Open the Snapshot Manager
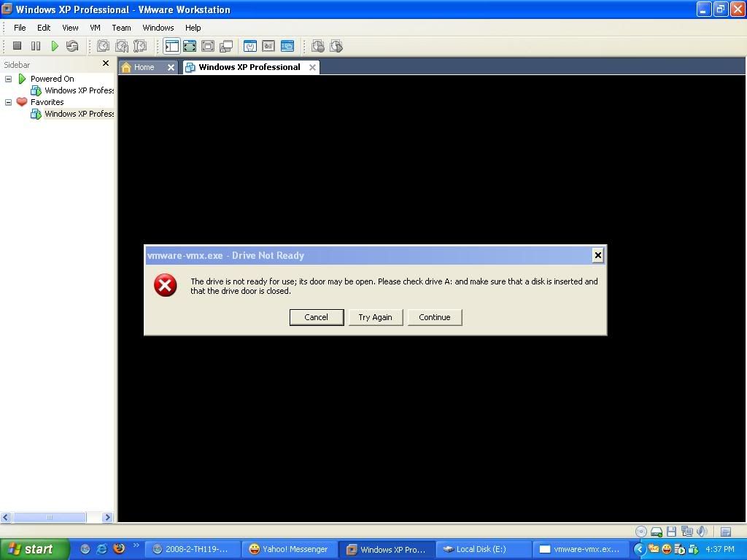Screen dimensions: 747x560 pyautogui.click(x=140, y=46)
